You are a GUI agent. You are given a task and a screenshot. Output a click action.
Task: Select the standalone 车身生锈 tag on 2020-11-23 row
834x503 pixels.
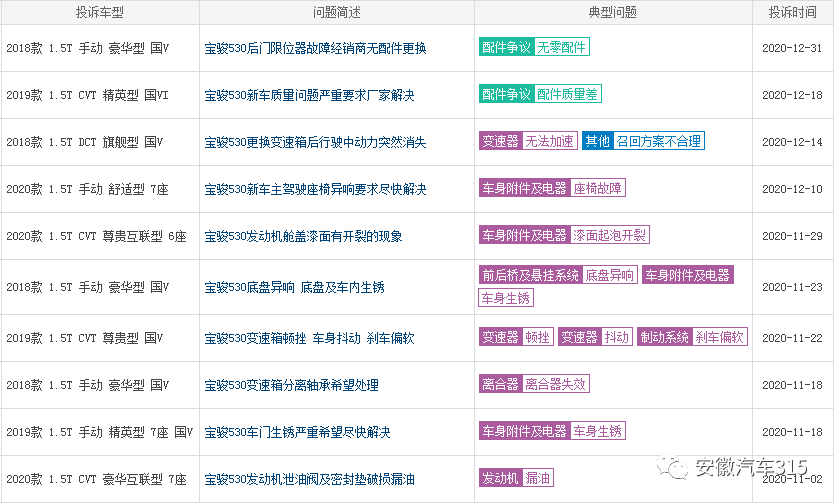pos(506,298)
